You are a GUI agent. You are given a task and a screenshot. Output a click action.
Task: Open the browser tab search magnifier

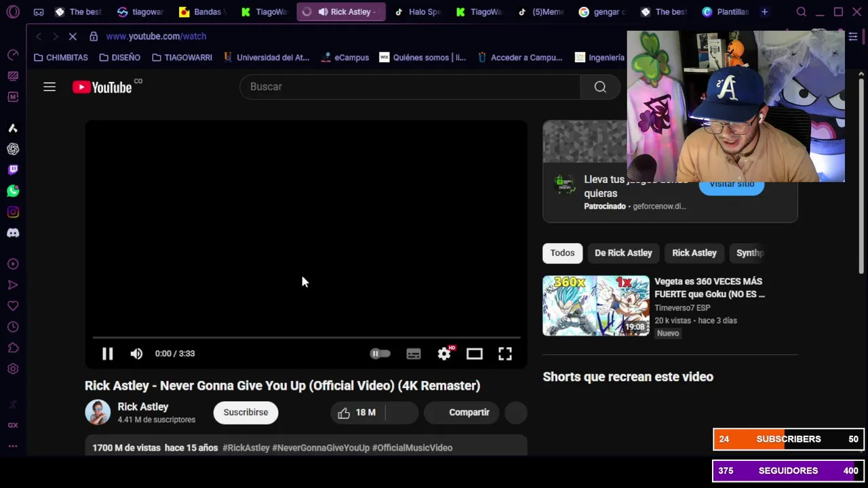click(x=802, y=12)
